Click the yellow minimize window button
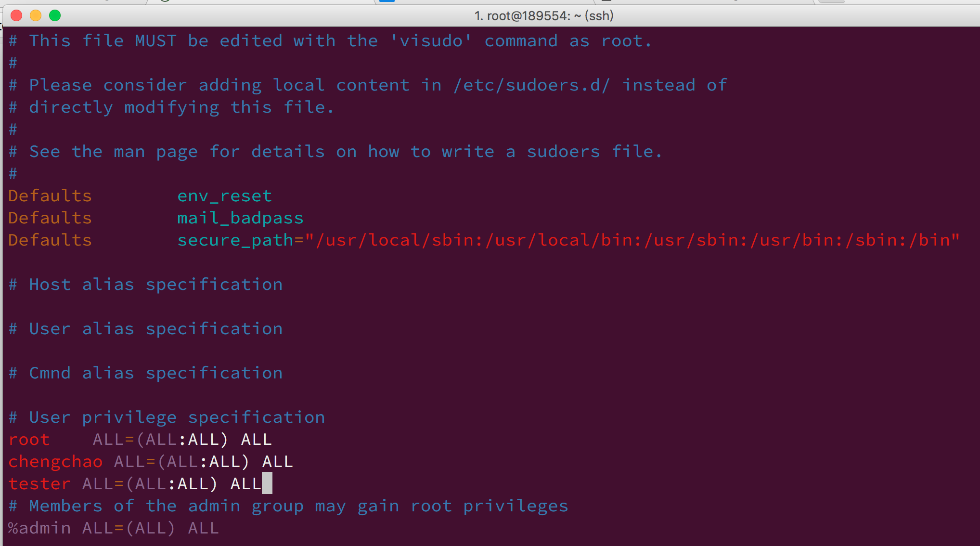Screen dimensions: 980x546 tap(36, 16)
